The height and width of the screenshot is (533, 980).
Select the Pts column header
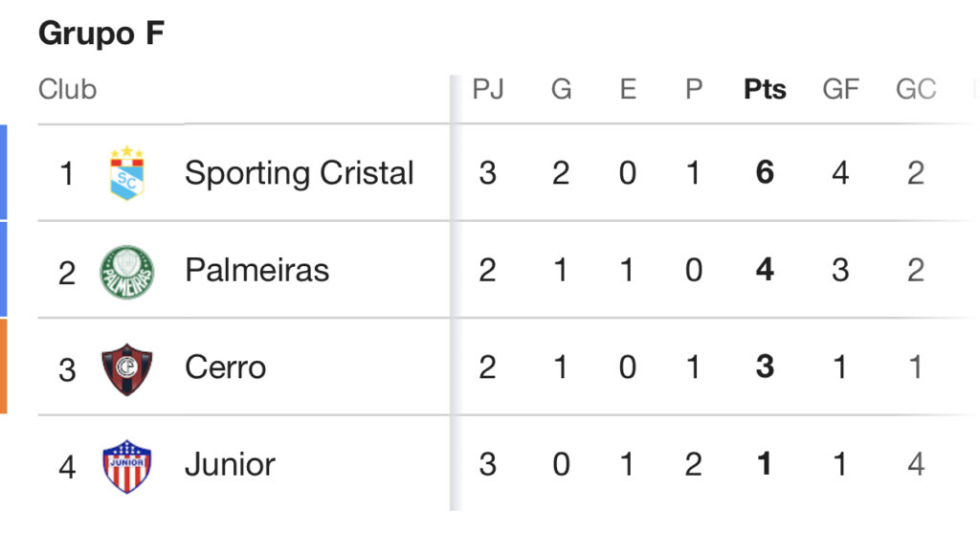click(x=765, y=89)
